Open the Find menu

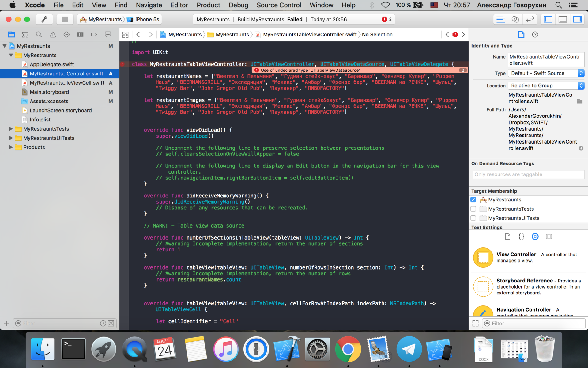pyautogui.click(x=121, y=5)
